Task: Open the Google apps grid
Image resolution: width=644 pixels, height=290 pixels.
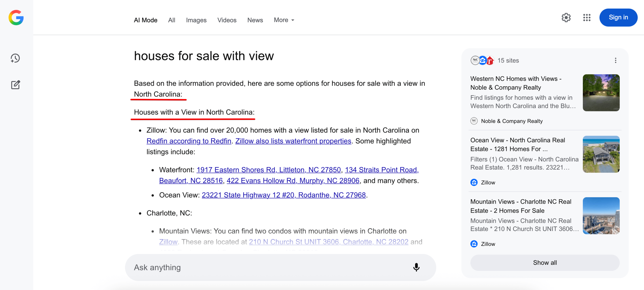Action: 587,17
